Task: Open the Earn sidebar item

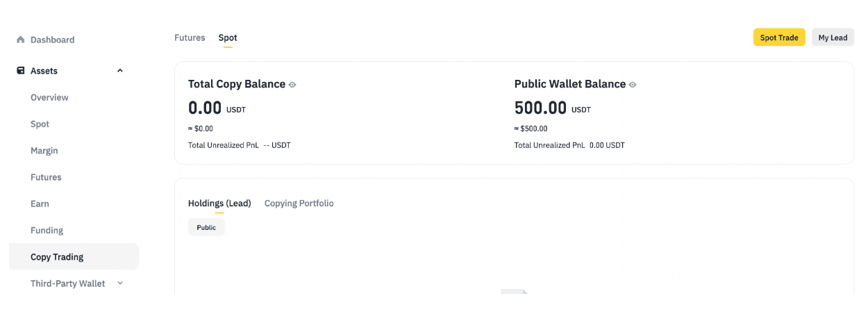Action: 40,204
